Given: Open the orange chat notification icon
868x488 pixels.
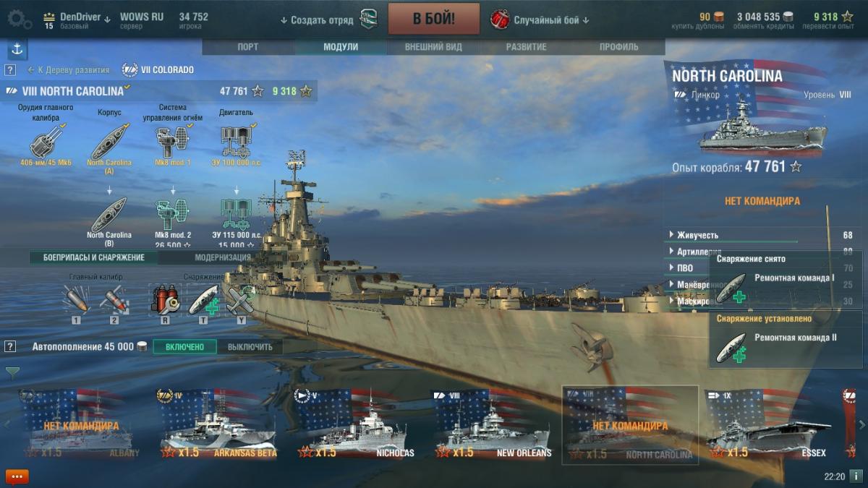Looking at the screenshot, I should pos(17,476).
